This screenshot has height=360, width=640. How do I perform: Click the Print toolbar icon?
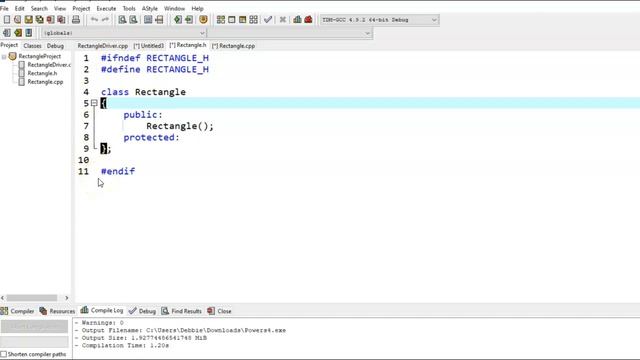(x=76, y=20)
